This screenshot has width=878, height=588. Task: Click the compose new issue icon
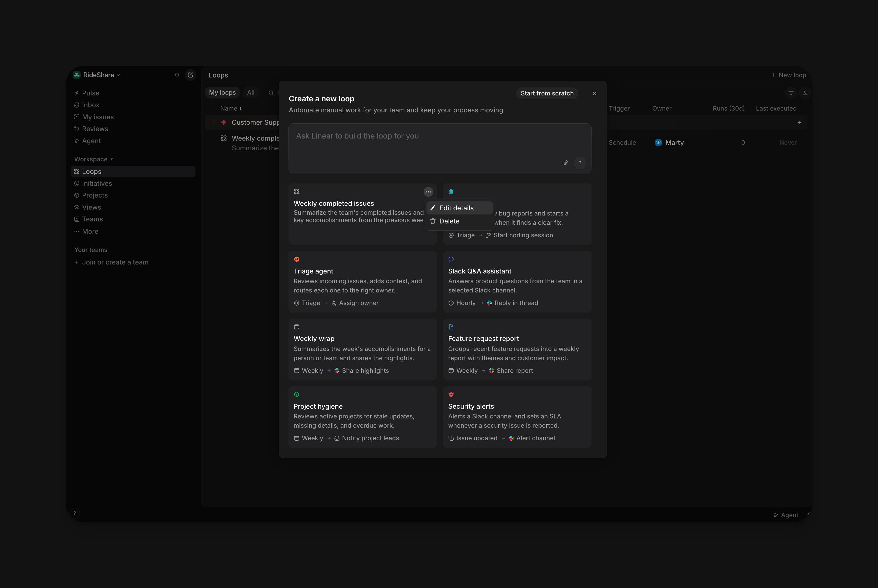click(x=191, y=75)
